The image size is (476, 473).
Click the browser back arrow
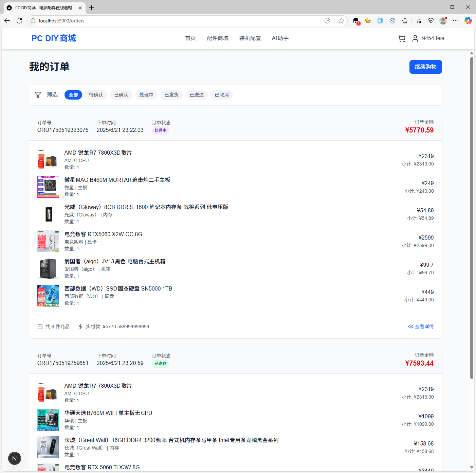click(7, 21)
